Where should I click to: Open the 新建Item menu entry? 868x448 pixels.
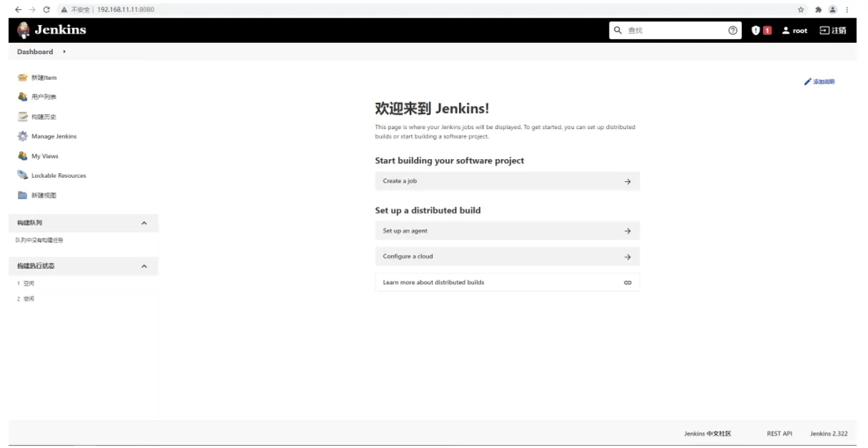tap(44, 78)
